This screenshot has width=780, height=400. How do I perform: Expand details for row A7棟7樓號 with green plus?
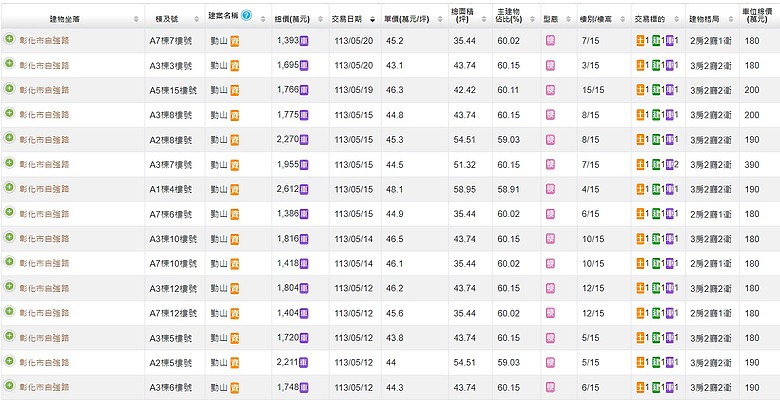(9, 39)
